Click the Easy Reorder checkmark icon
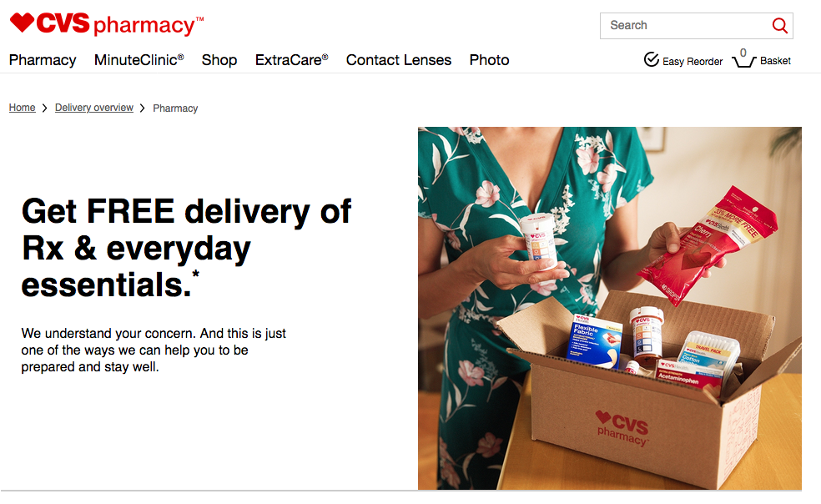This screenshot has width=821, height=504. coord(652,60)
